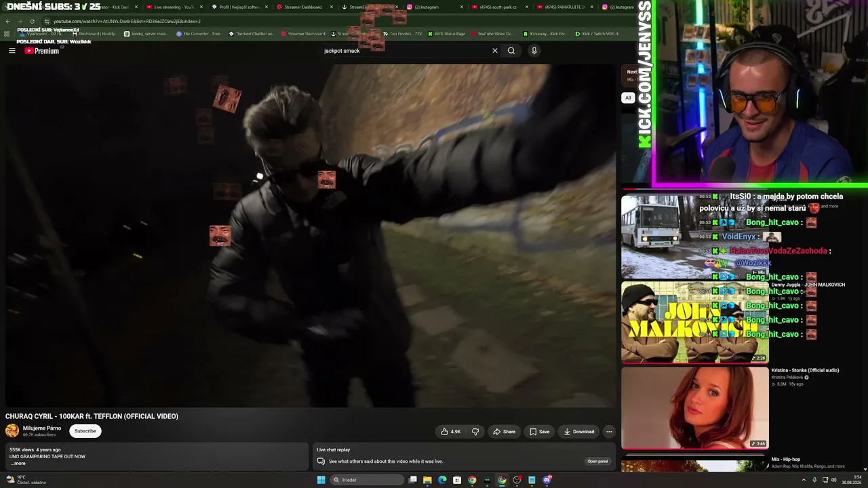
Task: Open the Kick / Twitch VOD bookmark
Action: point(597,34)
